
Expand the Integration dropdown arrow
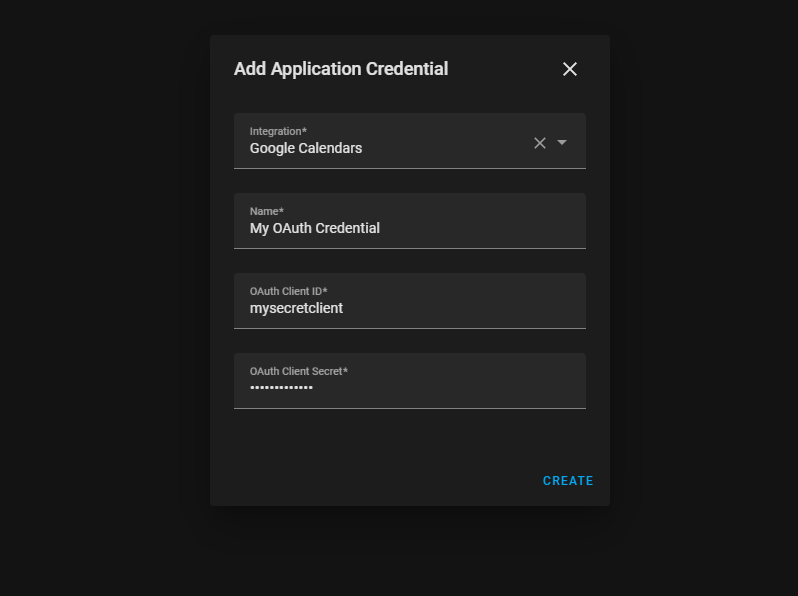click(562, 143)
